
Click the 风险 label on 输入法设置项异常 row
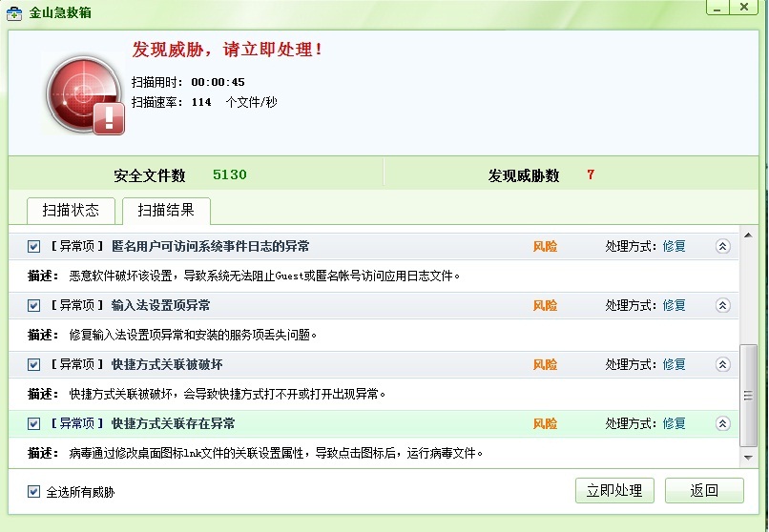(546, 306)
